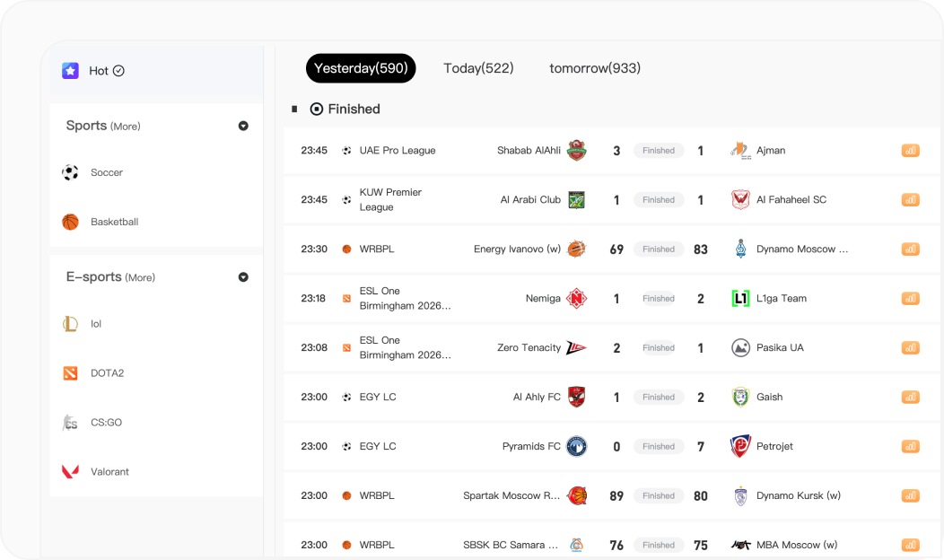Viewport: 944px width, 560px height.
Task: Select the Soccer ball icon in sidebar
Action: pos(70,172)
